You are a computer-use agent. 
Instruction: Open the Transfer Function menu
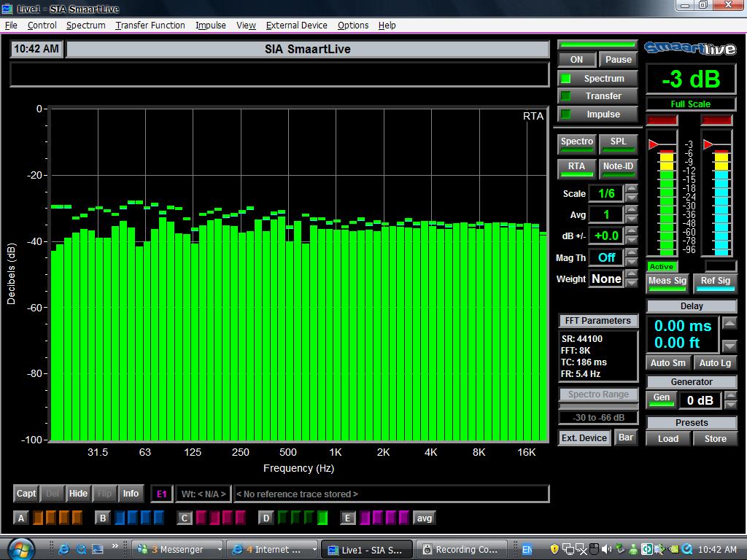click(150, 26)
